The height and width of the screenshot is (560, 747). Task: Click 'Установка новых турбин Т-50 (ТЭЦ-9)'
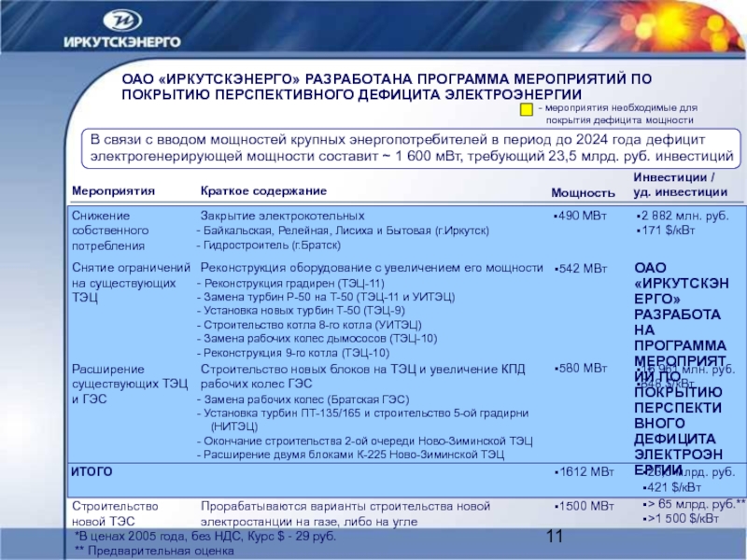pos(301,311)
